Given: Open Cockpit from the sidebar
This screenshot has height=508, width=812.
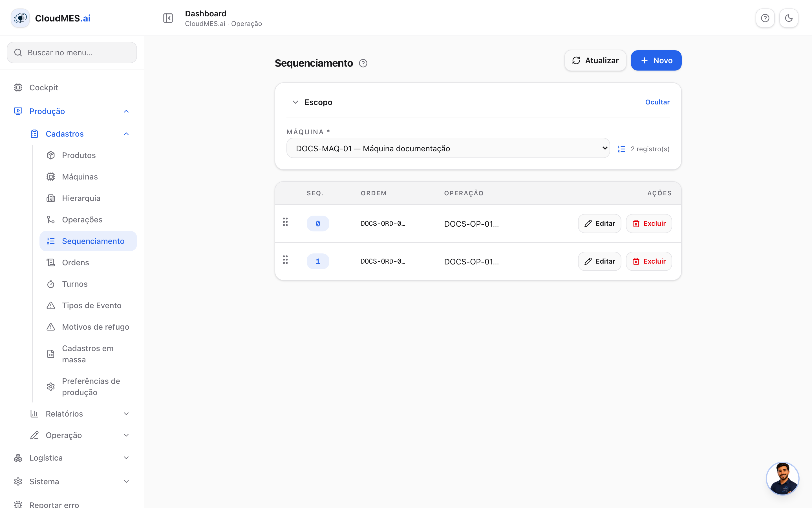Looking at the screenshot, I should [x=72, y=87].
